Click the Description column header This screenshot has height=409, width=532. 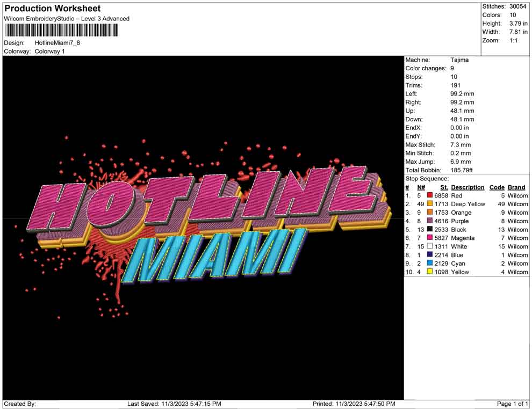click(x=468, y=187)
